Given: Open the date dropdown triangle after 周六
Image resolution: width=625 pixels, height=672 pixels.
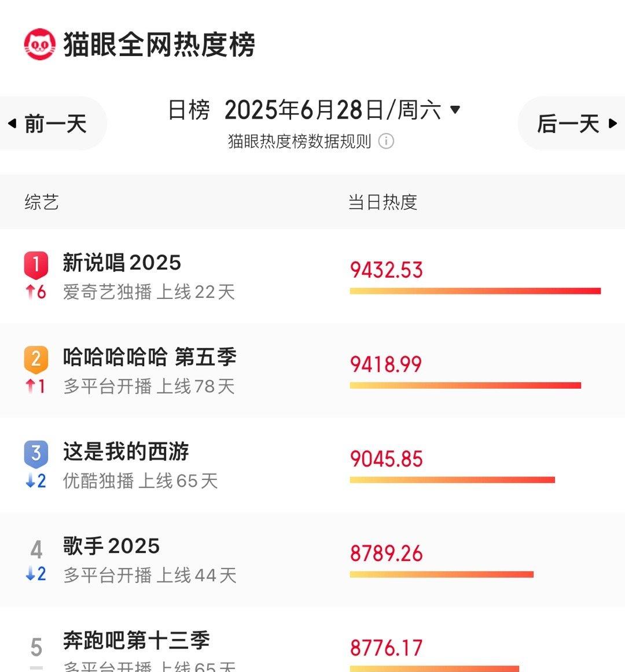Looking at the screenshot, I should tap(455, 110).
